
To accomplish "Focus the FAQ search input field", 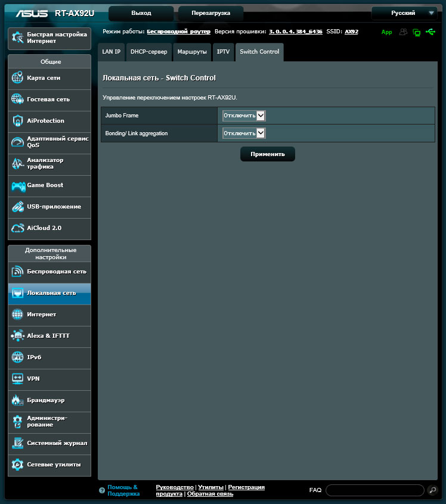I will click(x=375, y=490).
